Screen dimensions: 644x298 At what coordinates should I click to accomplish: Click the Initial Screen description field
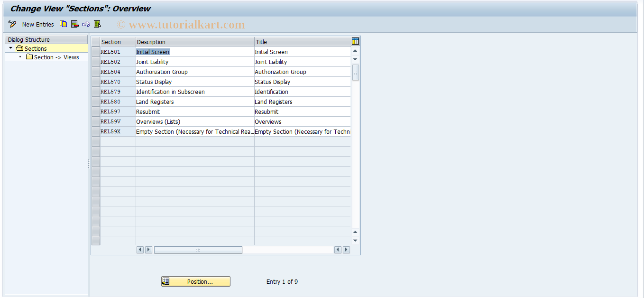195,52
